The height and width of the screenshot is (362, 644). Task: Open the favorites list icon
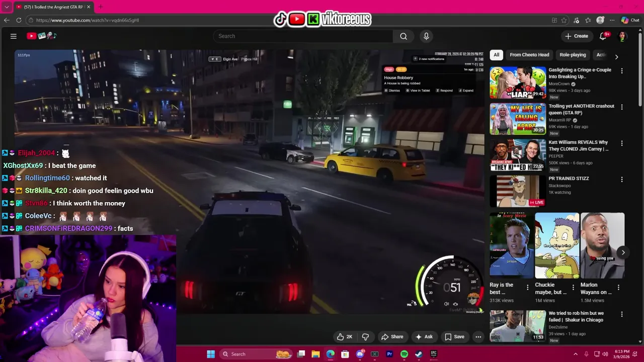click(588, 20)
